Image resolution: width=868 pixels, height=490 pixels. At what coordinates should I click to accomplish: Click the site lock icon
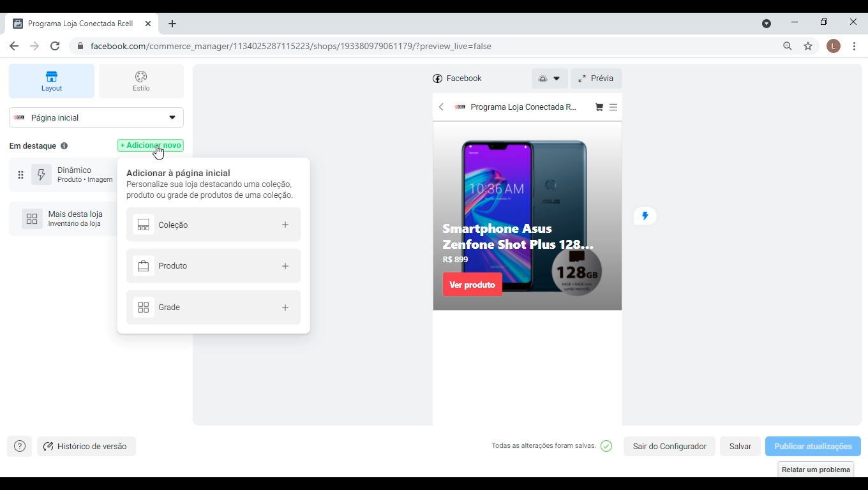[x=80, y=46]
